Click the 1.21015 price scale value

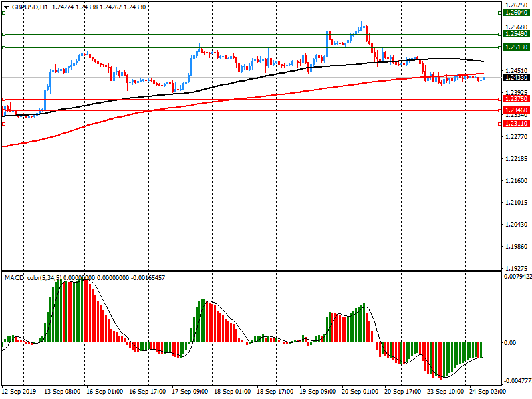pos(517,203)
